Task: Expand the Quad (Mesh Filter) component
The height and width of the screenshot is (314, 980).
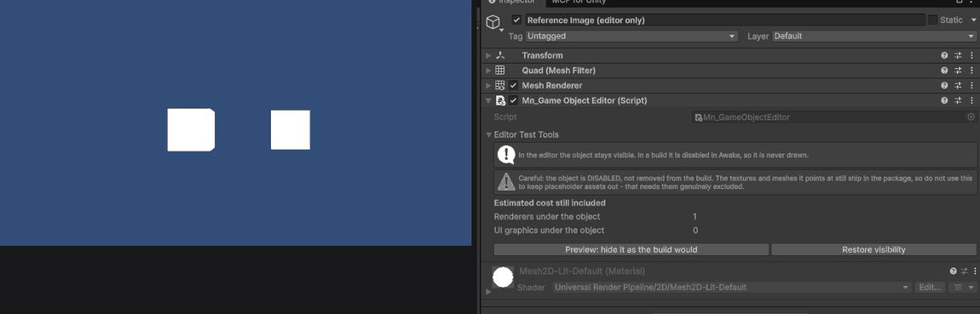Action: [x=489, y=71]
